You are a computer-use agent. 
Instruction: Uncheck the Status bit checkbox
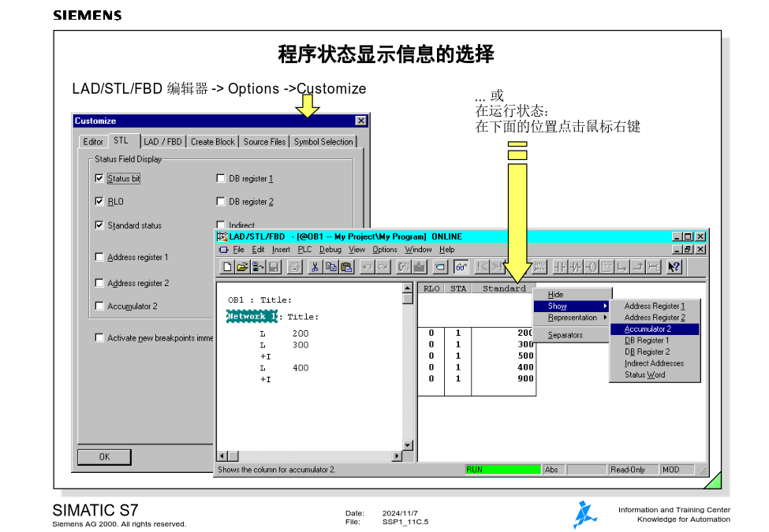pyautogui.click(x=99, y=178)
